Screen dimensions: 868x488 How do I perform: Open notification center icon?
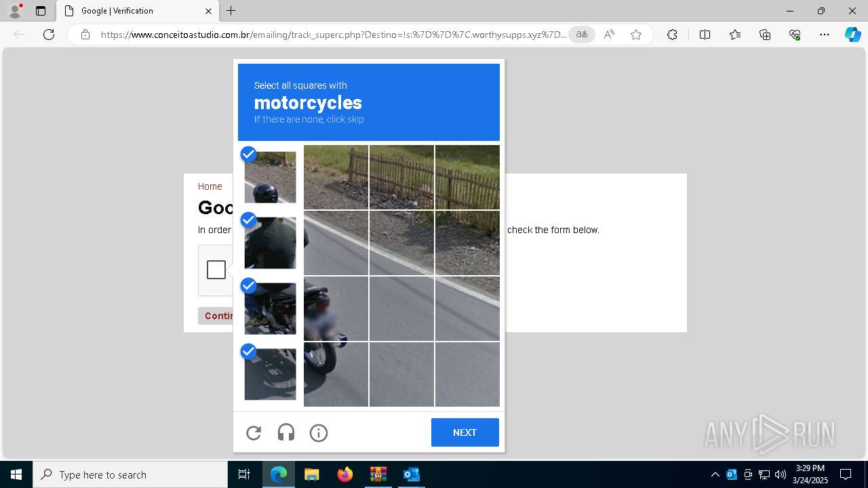pos(846,474)
